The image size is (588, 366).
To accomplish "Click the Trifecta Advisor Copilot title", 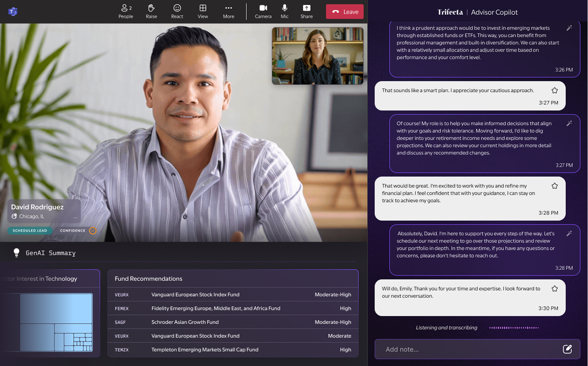I will point(477,12).
